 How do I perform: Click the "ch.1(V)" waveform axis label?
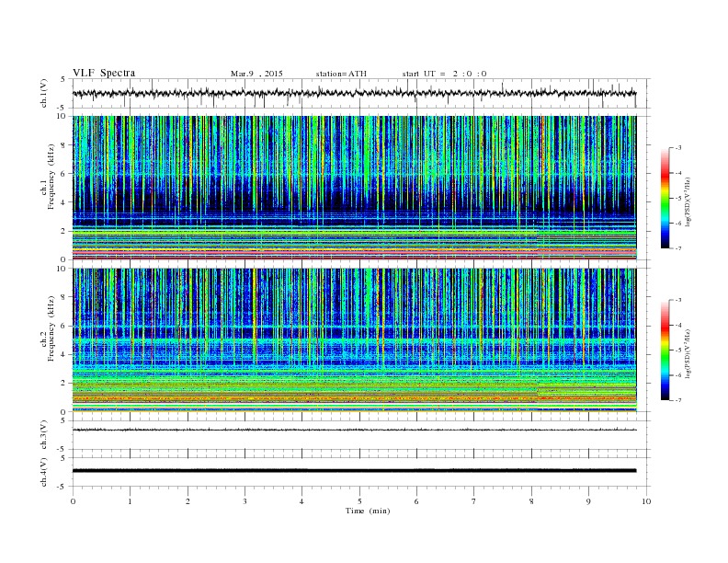click(x=44, y=95)
